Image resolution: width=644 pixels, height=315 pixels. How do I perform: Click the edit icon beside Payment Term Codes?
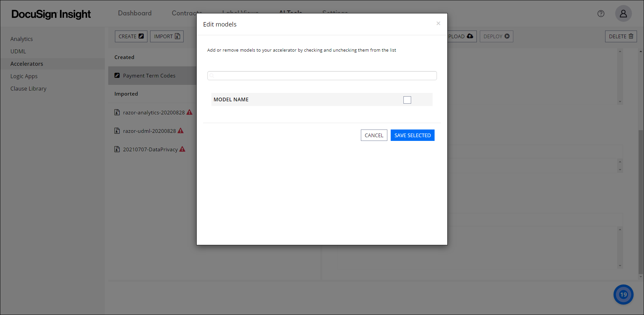point(117,75)
